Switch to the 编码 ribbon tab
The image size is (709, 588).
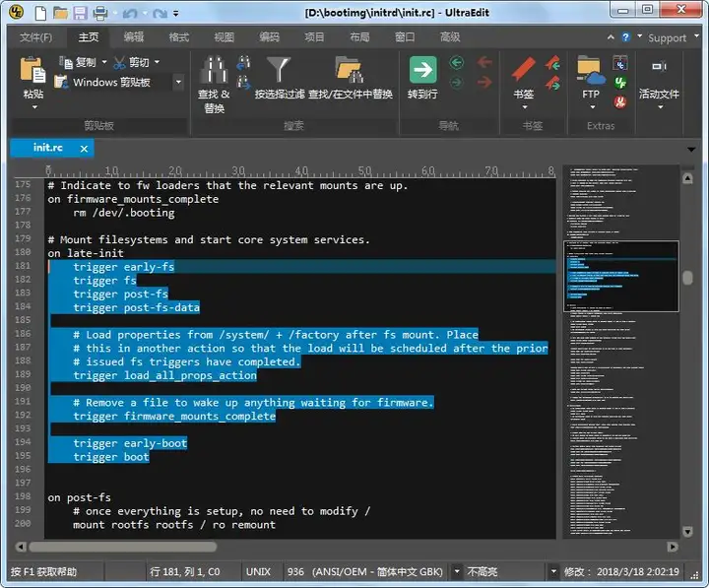pyautogui.click(x=269, y=37)
